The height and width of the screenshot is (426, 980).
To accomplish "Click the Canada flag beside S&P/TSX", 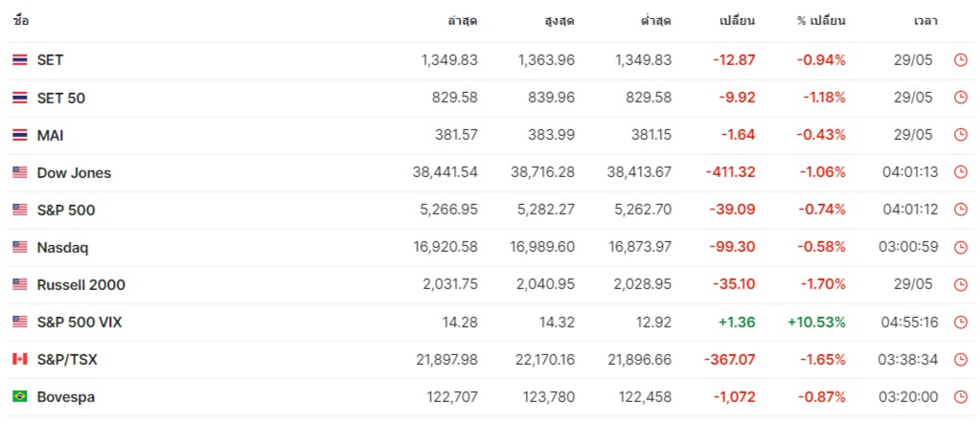I will (19, 360).
